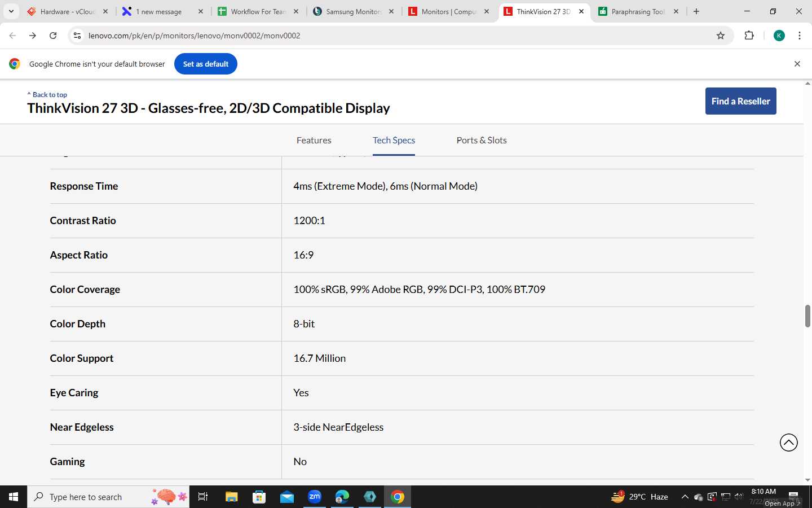Open Microsoft Store from taskbar
The image size is (812, 508).
click(259, 497)
